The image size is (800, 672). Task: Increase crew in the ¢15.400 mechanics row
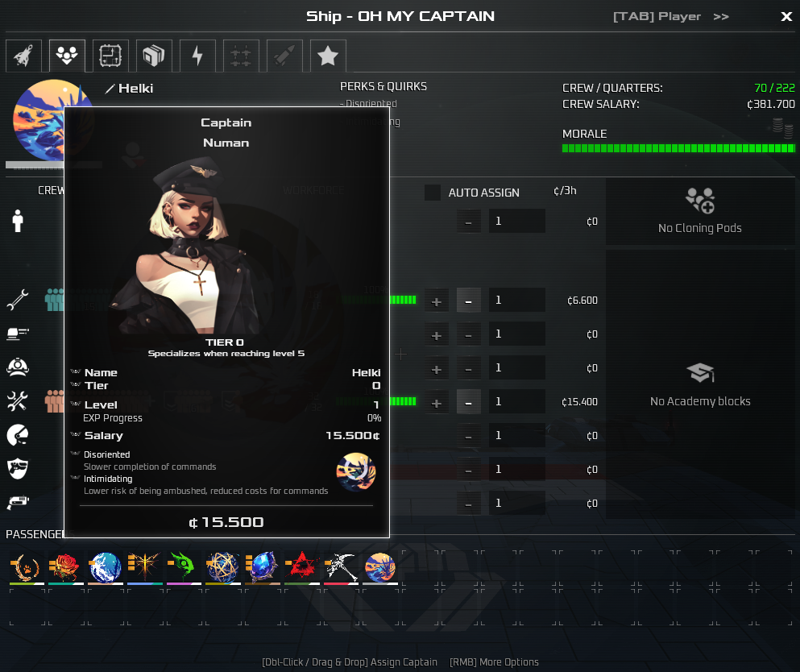point(436,403)
